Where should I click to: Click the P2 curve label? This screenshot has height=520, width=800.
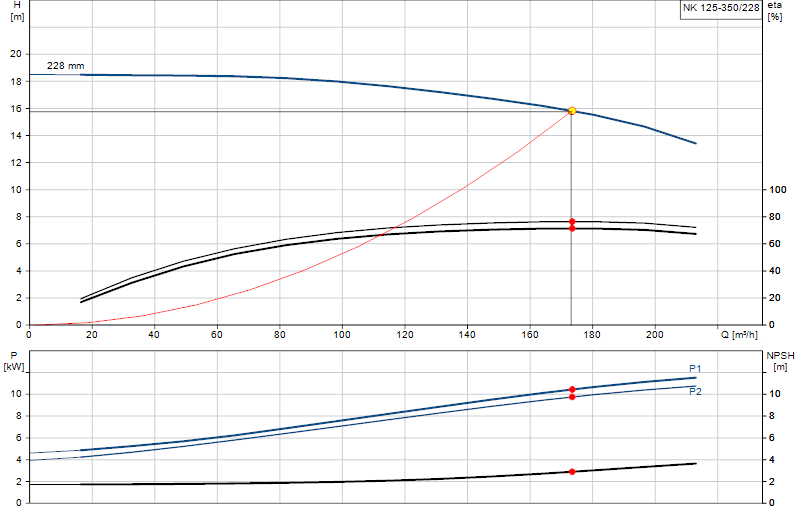click(x=695, y=391)
